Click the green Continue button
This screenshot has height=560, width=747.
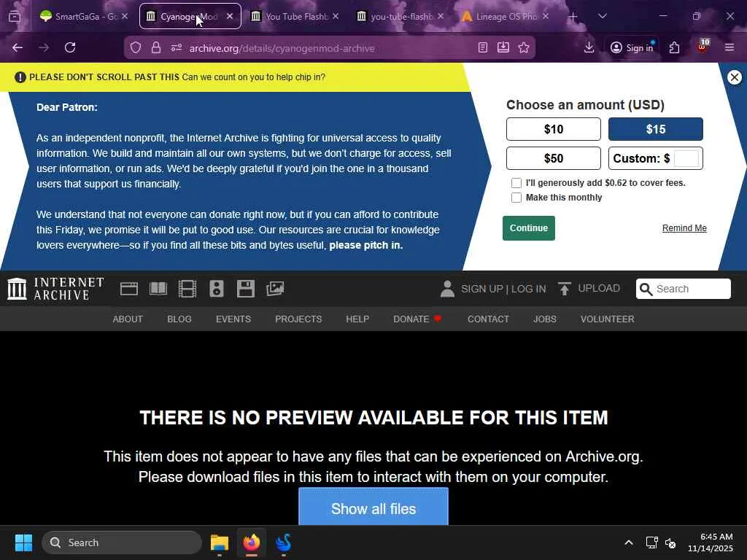(529, 228)
